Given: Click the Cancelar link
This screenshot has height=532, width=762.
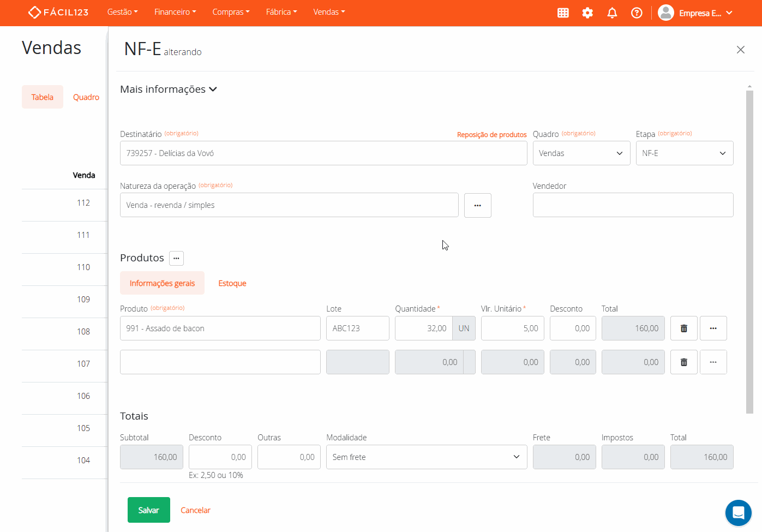Looking at the screenshot, I should click(195, 510).
